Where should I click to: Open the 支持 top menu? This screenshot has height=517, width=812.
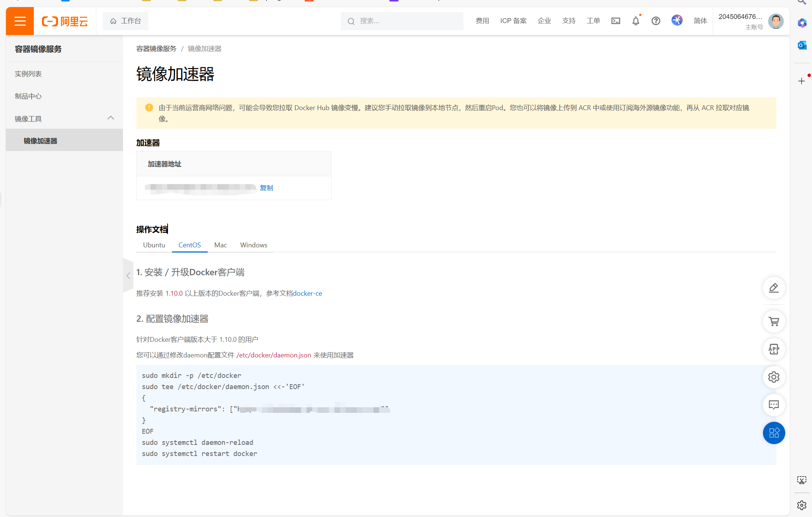tap(569, 21)
